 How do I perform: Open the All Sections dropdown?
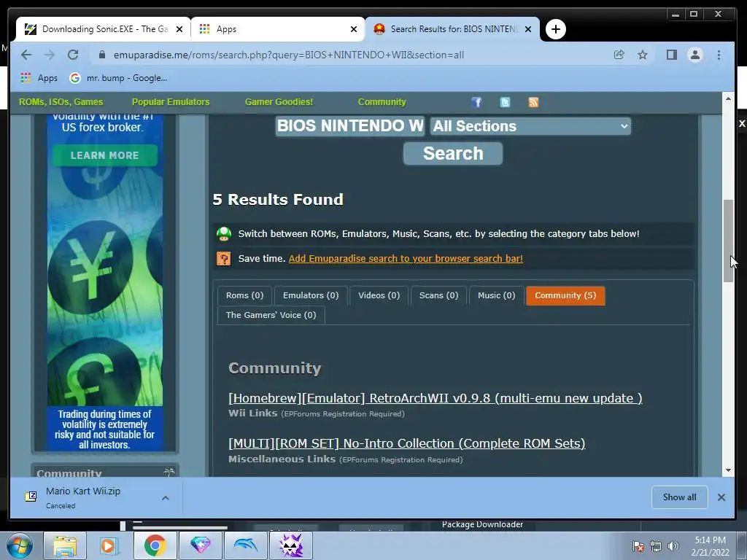point(530,126)
